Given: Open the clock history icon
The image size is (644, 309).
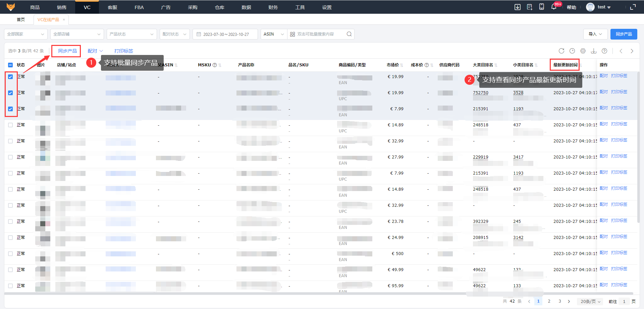Looking at the screenshot, I should (572, 51).
